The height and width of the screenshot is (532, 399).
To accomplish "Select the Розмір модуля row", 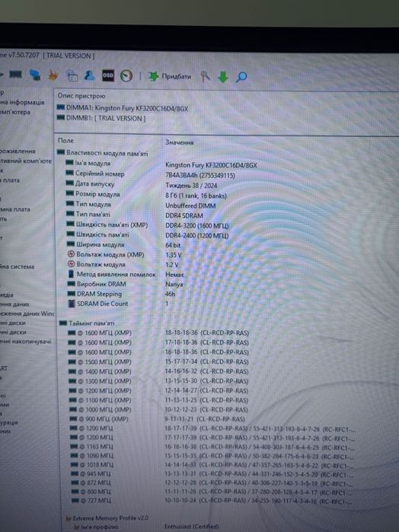I will coord(146,195).
